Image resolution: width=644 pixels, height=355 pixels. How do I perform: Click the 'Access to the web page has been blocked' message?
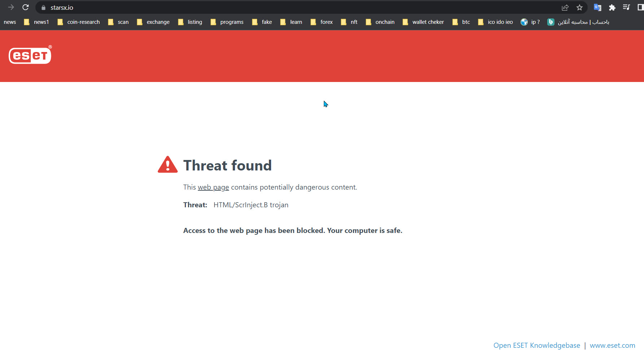coord(293,230)
